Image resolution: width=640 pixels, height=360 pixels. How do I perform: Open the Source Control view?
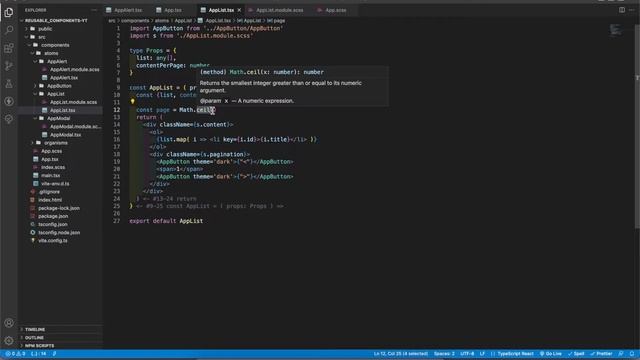pos(9,66)
